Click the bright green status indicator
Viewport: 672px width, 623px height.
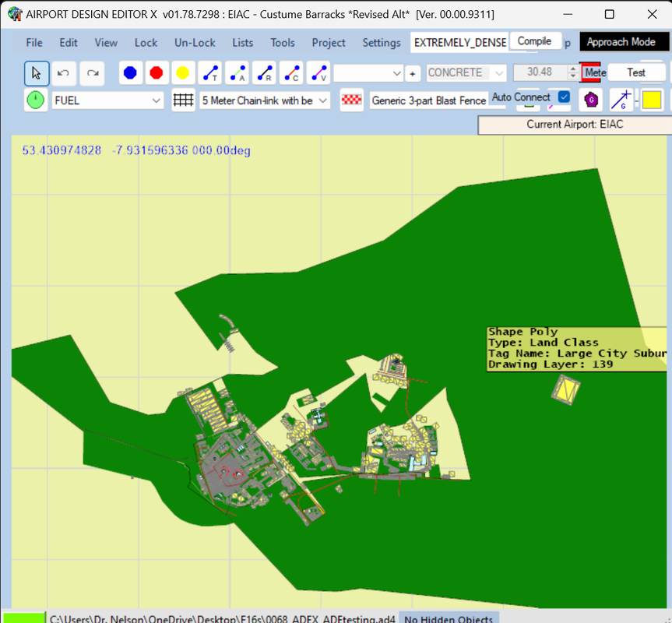(x=23, y=618)
